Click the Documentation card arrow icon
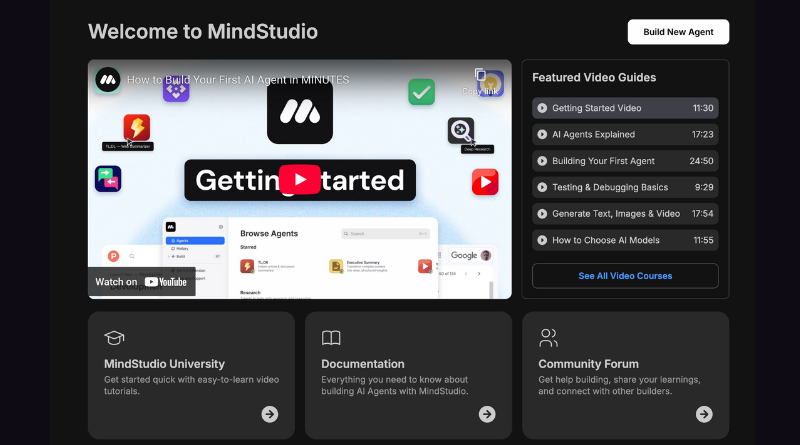This screenshot has height=445, width=800. [487, 414]
